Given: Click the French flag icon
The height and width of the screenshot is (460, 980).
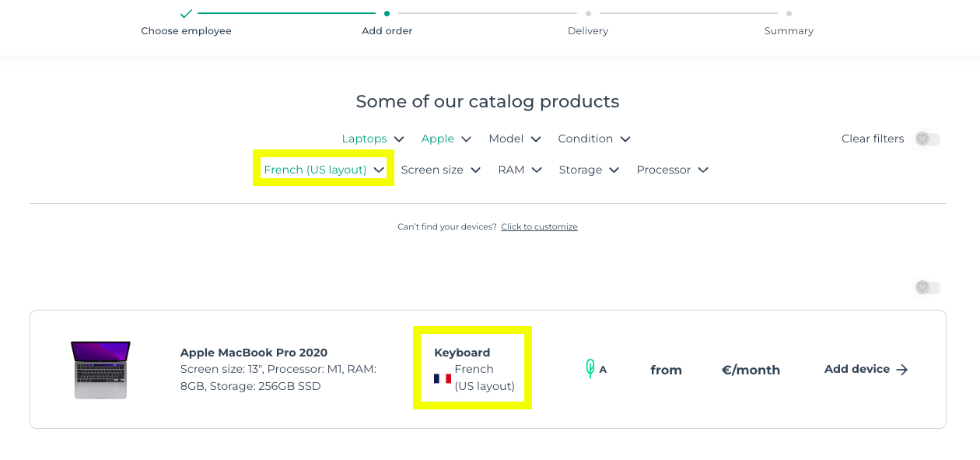Looking at the screenshot, I should pyautogui.click(x=443, y=378).
